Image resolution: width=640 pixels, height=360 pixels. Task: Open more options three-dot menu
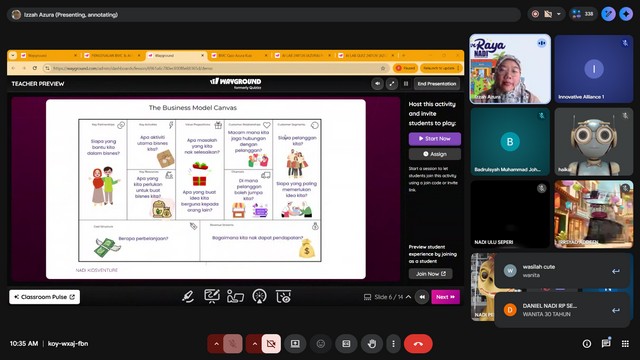click(393, 344)
